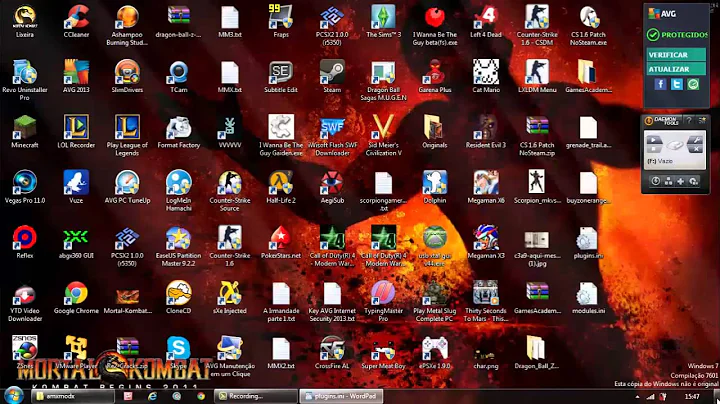This screenshot has height=404, width=720.
Task: Show hidden system tray icons
Action: point(637,397)
